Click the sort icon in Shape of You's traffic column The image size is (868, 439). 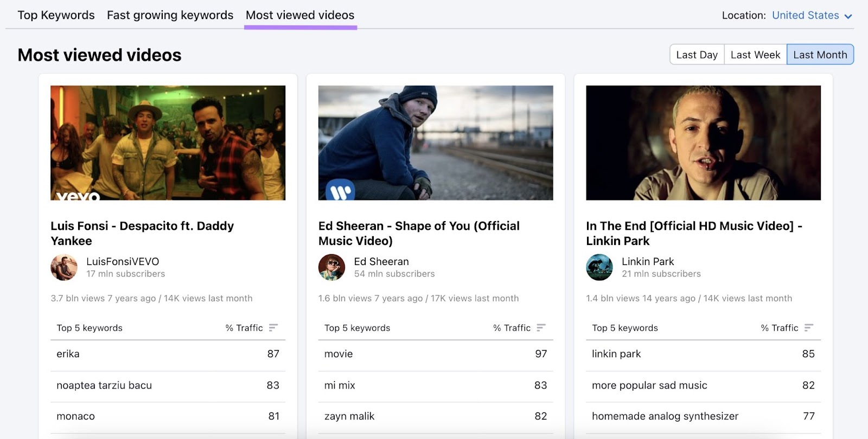click(x=541, y=328)
